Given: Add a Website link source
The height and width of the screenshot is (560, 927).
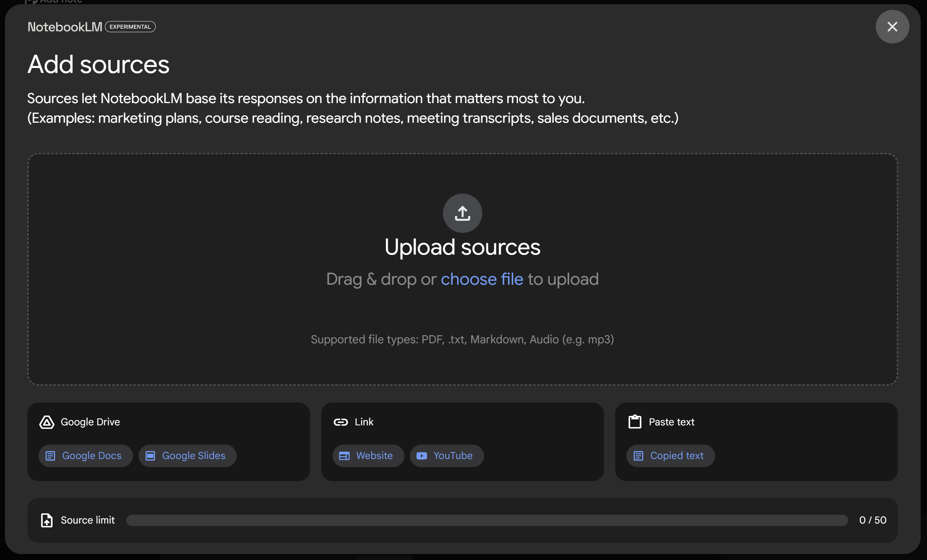Looking at the screenshot, I should pos(368,456).
